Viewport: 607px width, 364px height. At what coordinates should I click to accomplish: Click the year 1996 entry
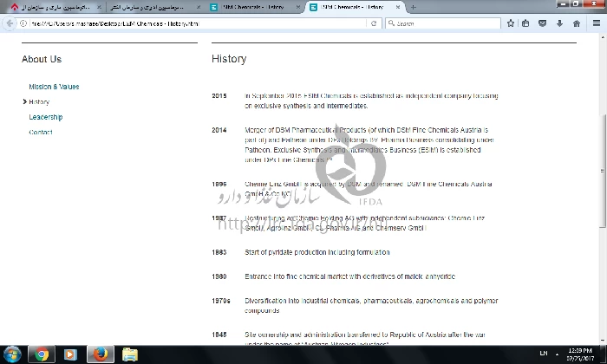tap(219, 184)
